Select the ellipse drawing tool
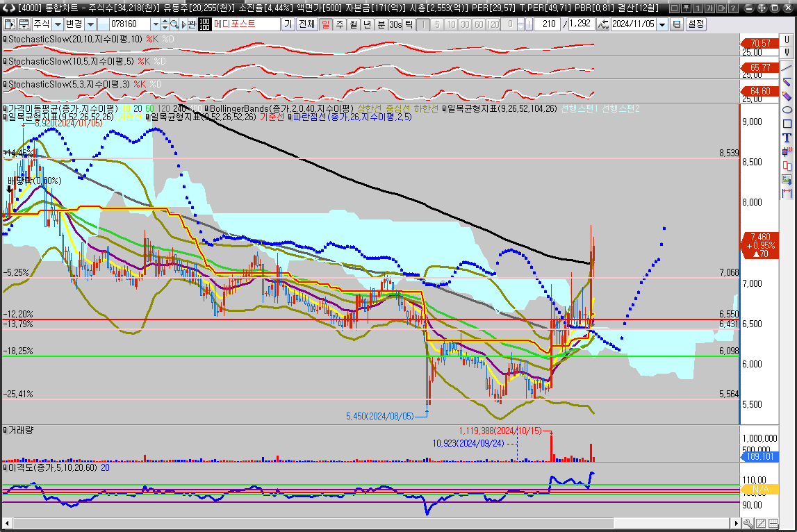797x532 pixels. pos(787,110)
